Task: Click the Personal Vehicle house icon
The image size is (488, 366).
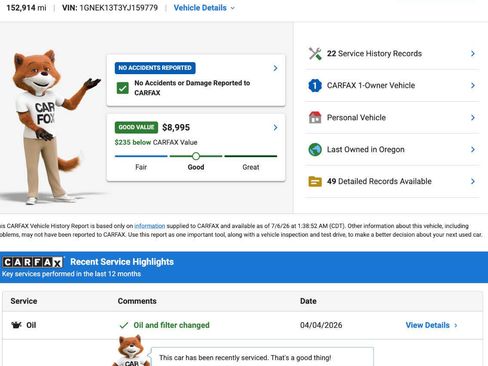Action: (x=315, y=117)
